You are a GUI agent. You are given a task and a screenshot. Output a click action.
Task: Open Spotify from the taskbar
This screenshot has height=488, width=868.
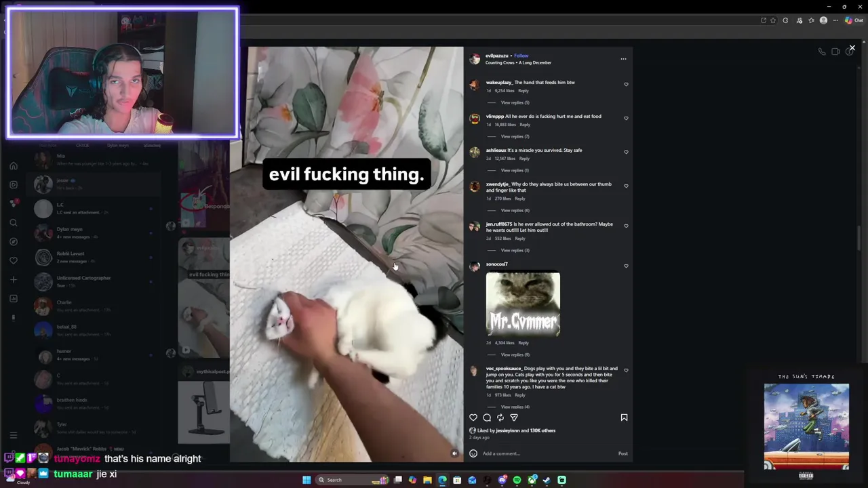[x=517, y=480]
